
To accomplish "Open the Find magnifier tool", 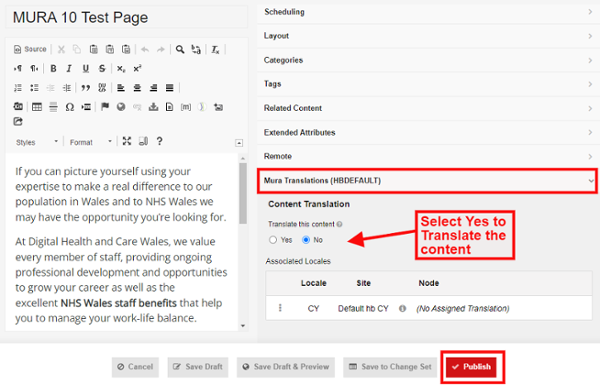I will tap(180, 49).
